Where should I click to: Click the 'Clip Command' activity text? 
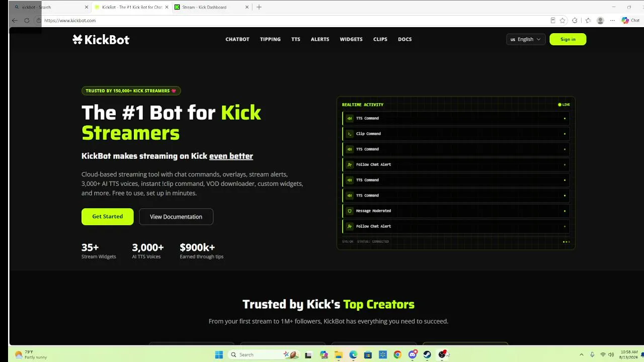click(x=368, y=134)
